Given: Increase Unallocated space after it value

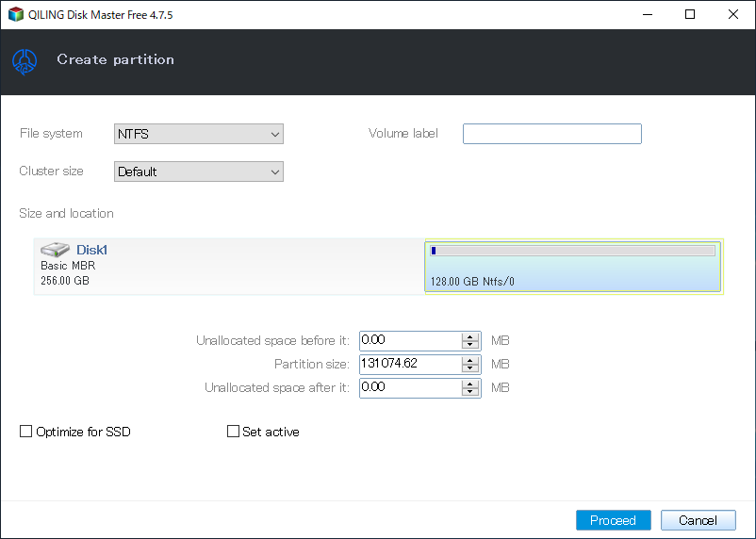Looking at the screenshot, I should coord(470,384).
